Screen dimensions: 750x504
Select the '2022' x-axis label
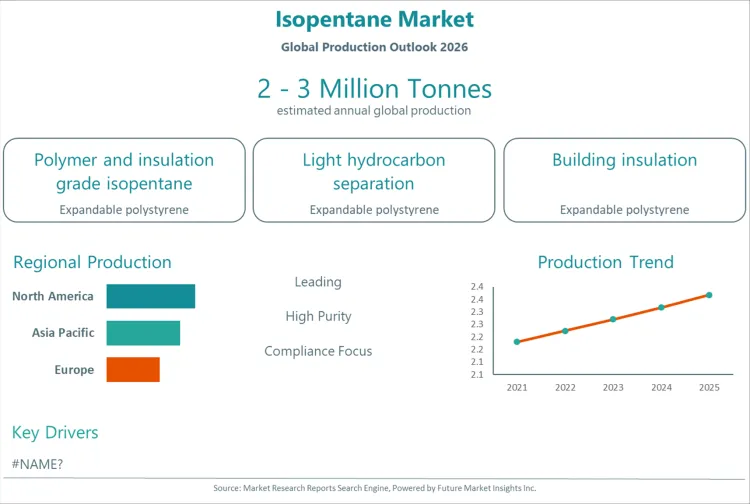pyautogui.click(x=565, y=387)
